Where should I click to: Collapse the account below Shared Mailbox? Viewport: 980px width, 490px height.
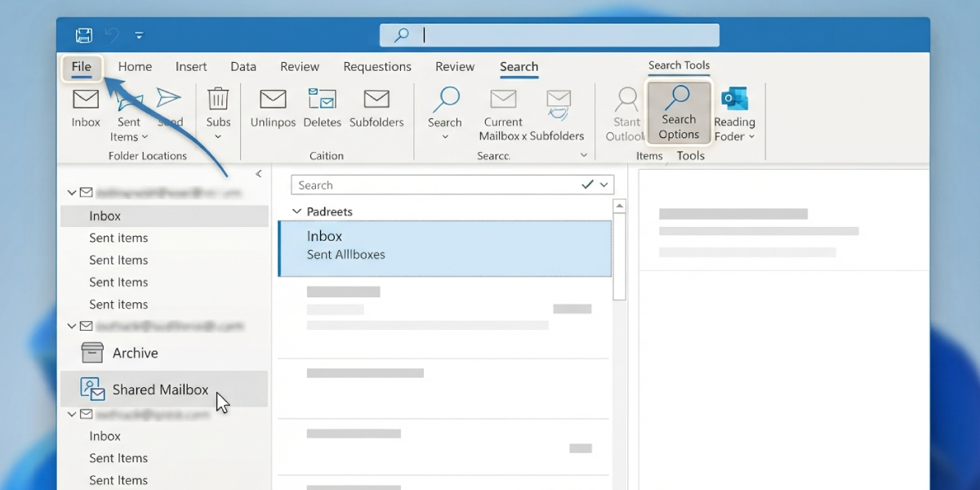click(71, 414)
